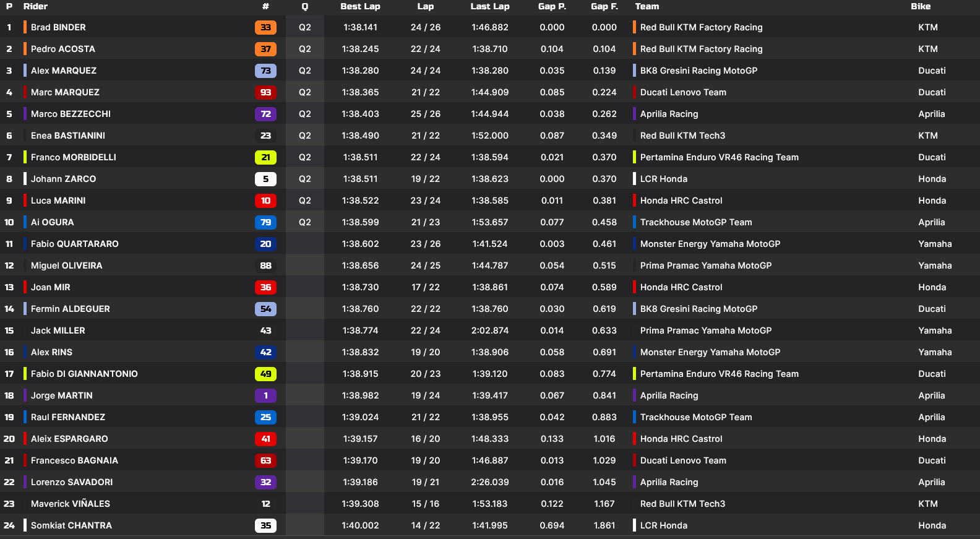The height and width of the screenshot is (539, 980).
Task: Click the Lap column header
Action: pyautogui.click(x=425, y=6)
